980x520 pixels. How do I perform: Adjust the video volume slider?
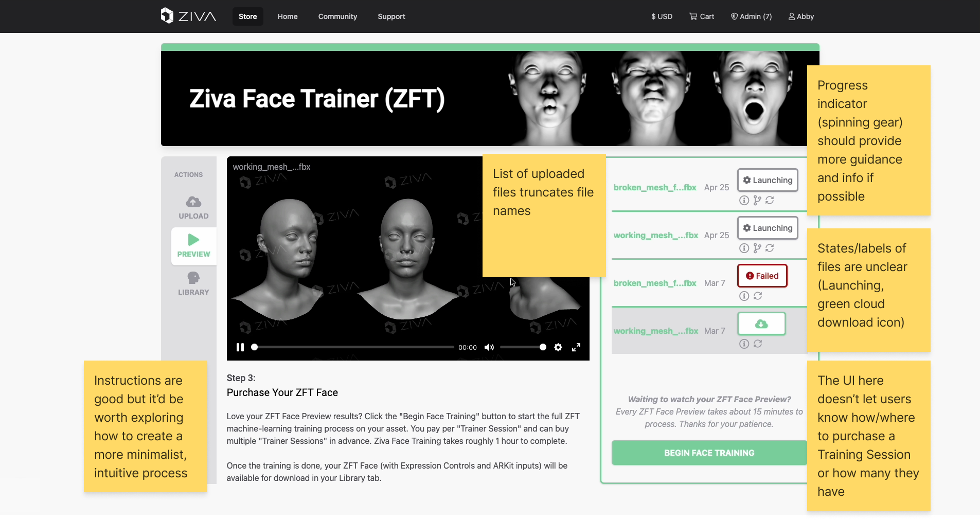click(523, 347)
